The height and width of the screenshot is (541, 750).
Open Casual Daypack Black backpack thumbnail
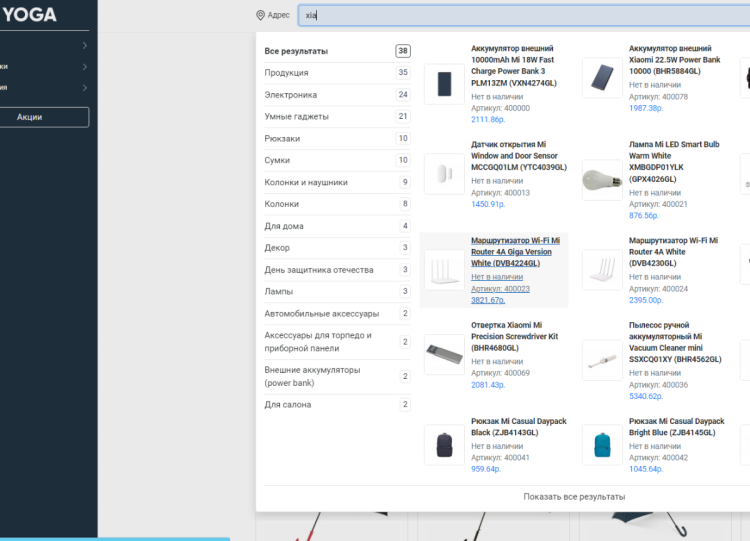point(444,445)
